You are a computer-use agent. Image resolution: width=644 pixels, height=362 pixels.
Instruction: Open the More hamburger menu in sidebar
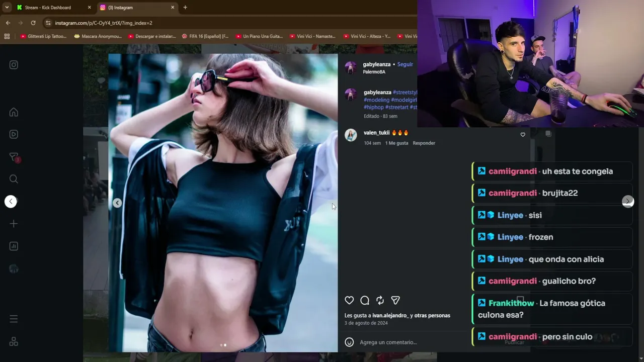pyautogui.click(x=14, y=319)
